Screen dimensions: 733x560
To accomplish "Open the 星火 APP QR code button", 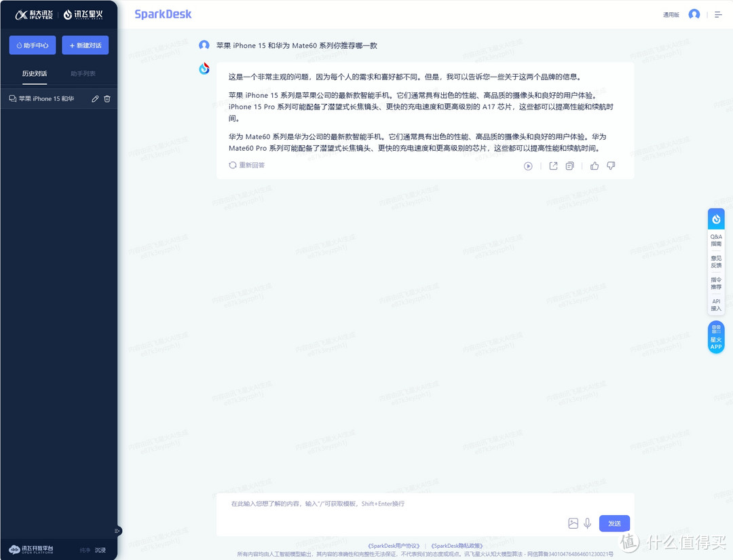I will 716,337.
